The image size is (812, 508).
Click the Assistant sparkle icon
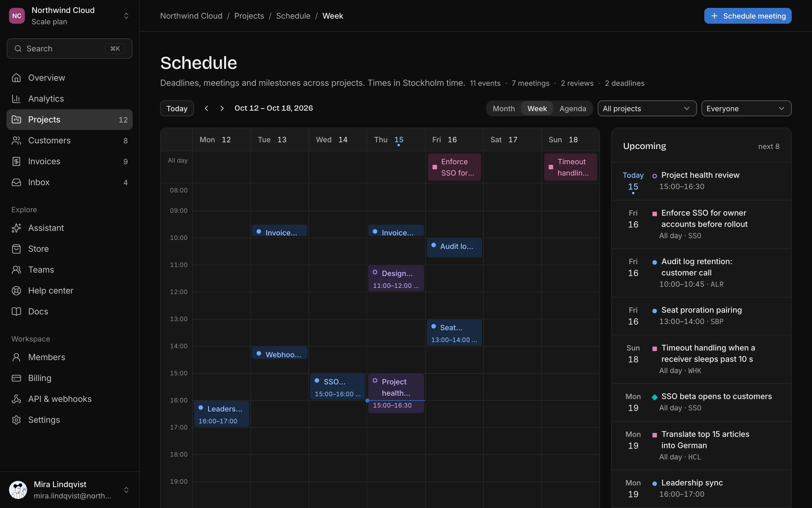pos(16,228)
